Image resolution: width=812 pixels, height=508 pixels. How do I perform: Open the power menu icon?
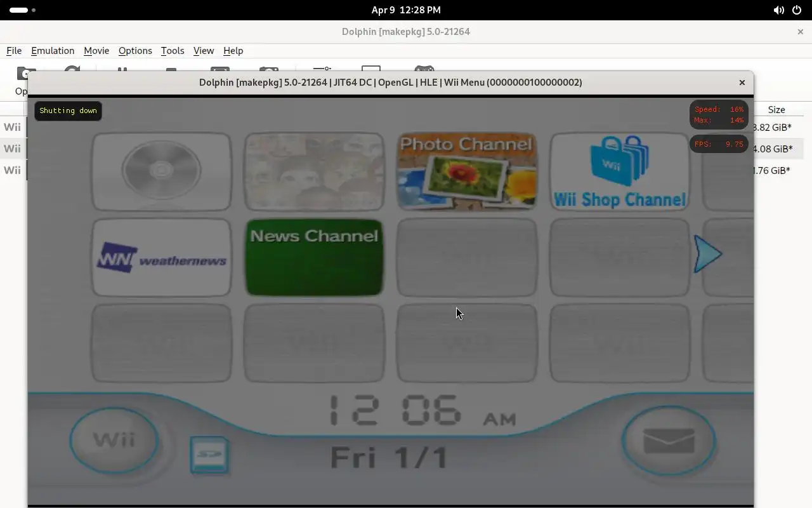coord(797,10)
